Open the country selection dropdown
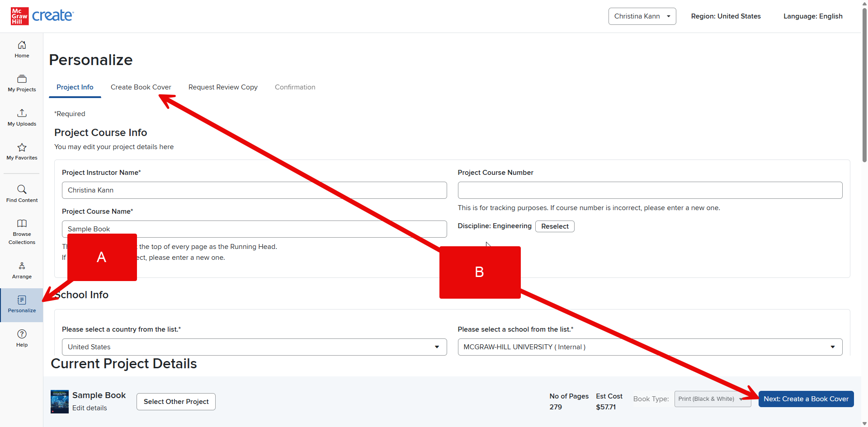Image resolution: width=868 pixels, height=427 pixels. (254, 347)
